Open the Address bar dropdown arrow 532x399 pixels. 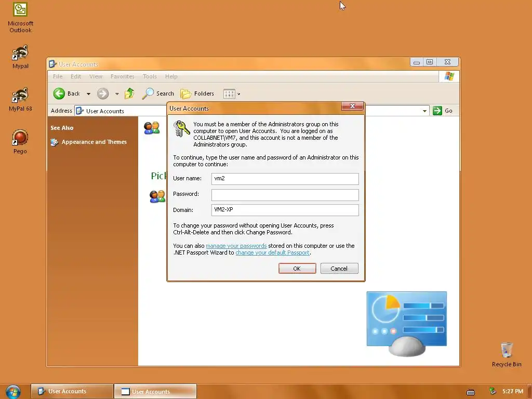424,111
